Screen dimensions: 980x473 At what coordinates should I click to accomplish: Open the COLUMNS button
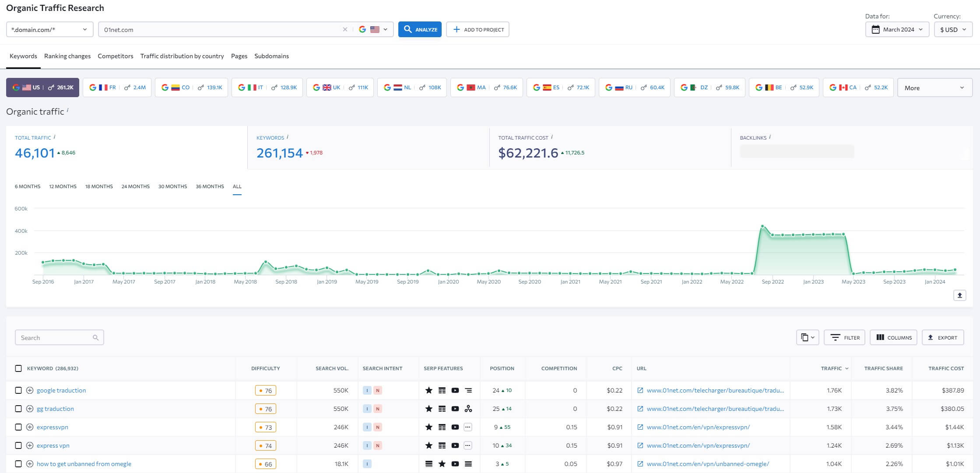click(893, 337)
